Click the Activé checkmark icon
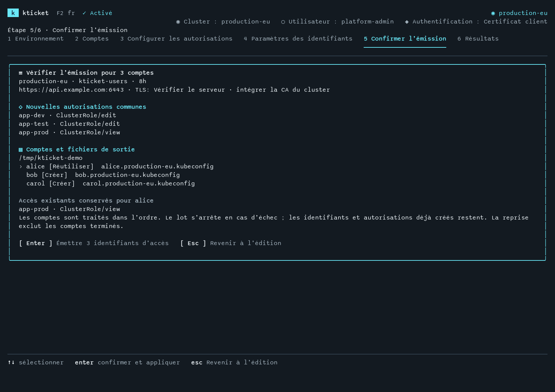This screenshot has width=555, height=392. 84,13
